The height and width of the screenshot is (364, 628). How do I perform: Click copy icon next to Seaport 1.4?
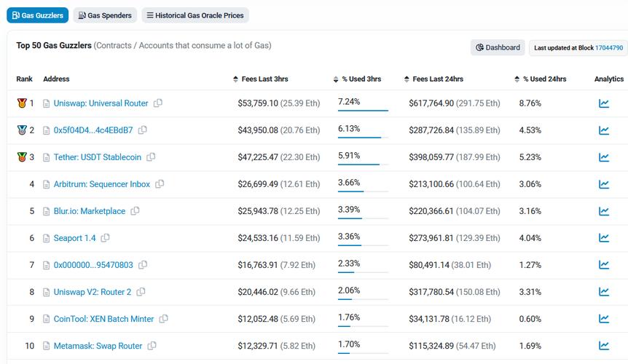(106, 238)
